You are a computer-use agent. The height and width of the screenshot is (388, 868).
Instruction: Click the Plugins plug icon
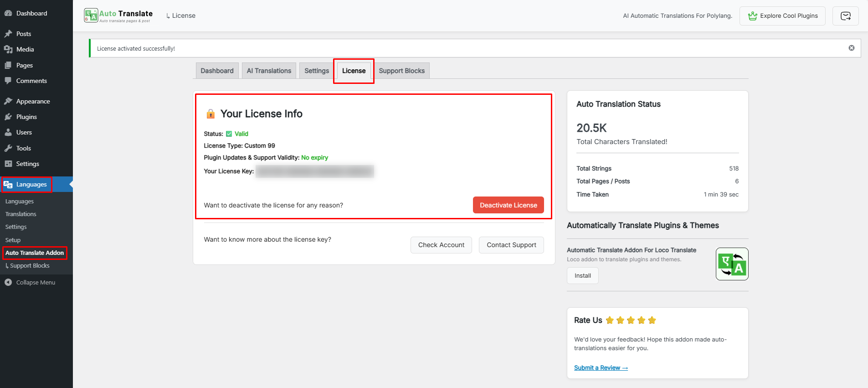[8, 117]
